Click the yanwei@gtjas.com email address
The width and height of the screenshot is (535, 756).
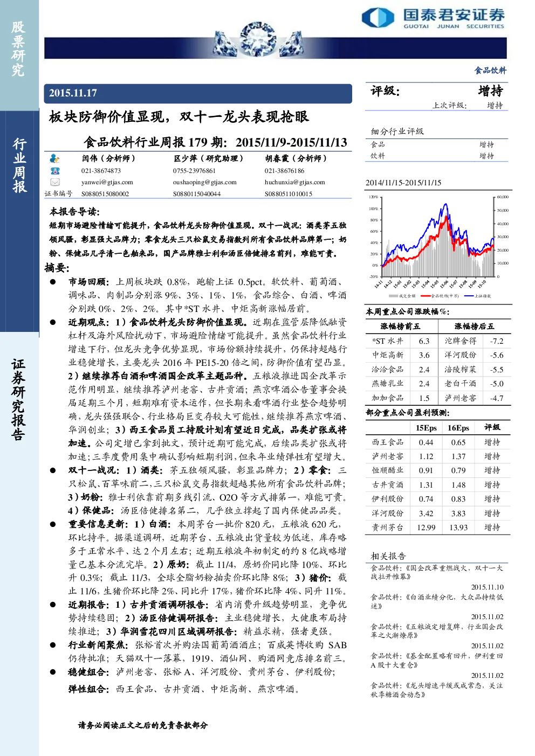[107, 182]
